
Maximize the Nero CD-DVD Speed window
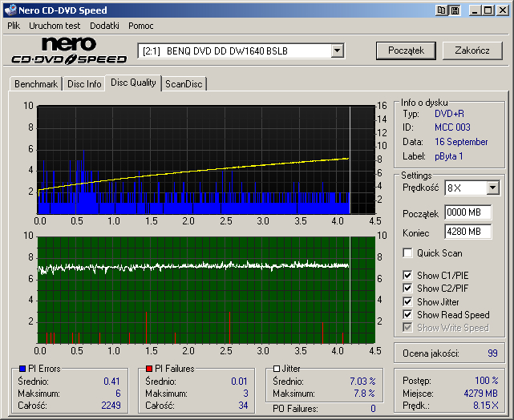point(488,10)
